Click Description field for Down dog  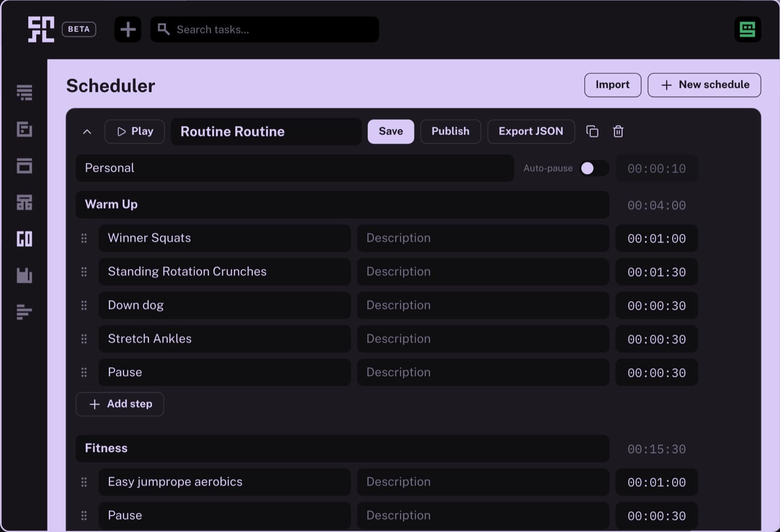point(483,305)
